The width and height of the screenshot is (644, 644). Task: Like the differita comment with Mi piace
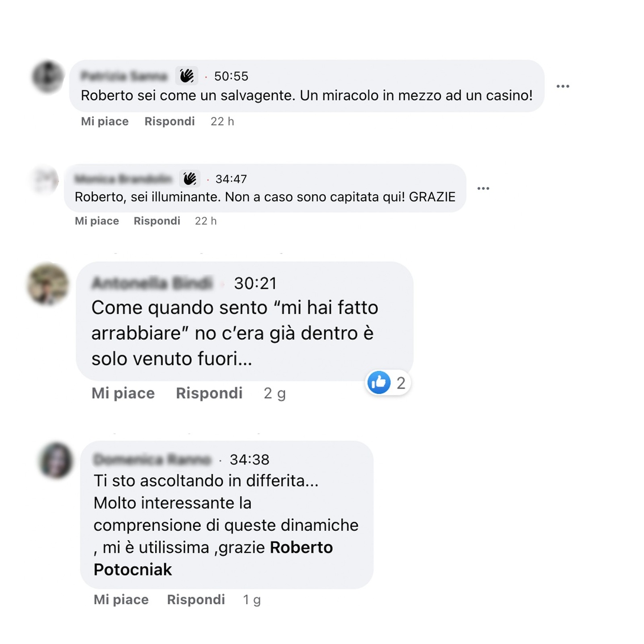pyautogui.click(x=121, y=600)
